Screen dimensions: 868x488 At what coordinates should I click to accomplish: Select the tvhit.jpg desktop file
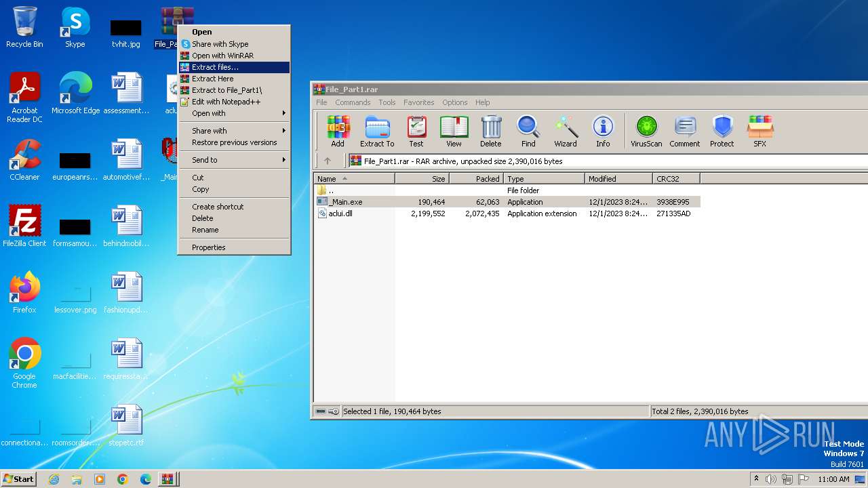pyautogui.click(x=126, y=34)
